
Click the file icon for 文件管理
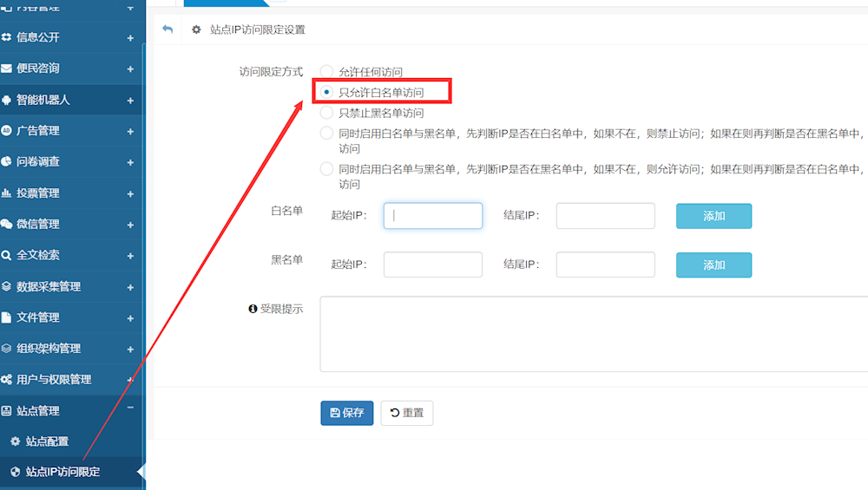(x=7, y=317)
